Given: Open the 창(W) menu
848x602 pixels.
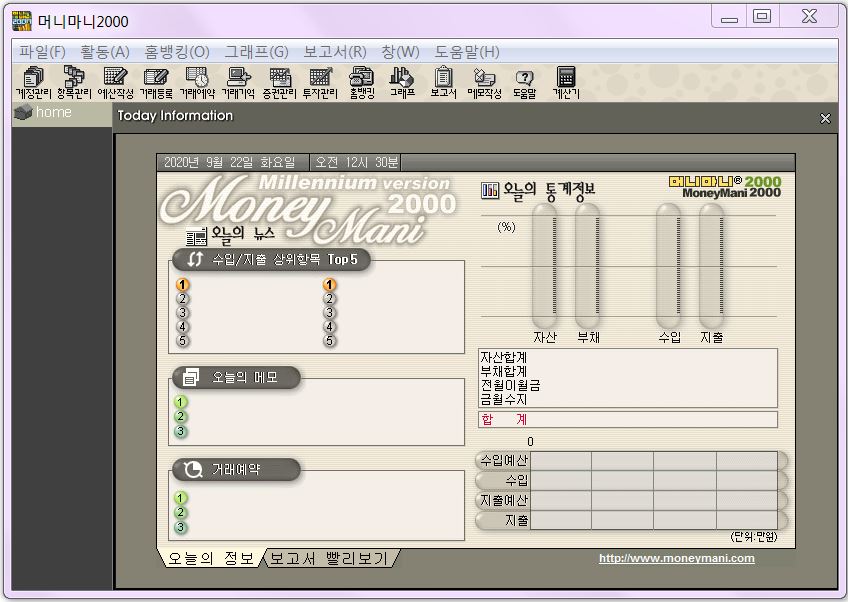Looking at the screenshot, I should click(400, 52).
